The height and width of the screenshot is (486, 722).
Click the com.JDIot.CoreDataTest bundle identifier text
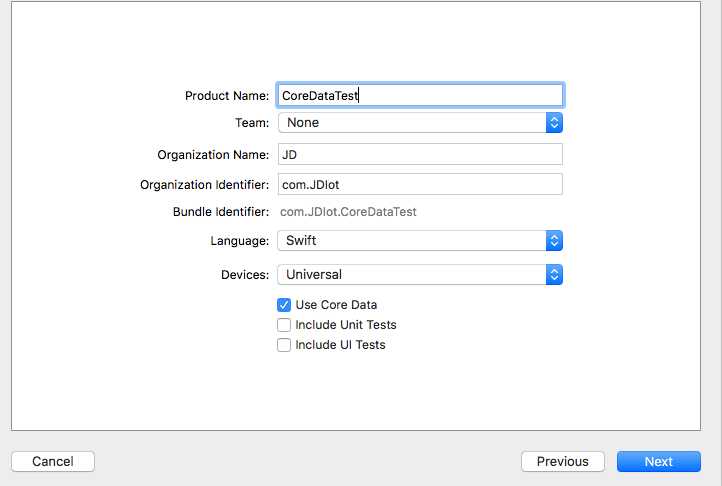[x=348, y=212]
